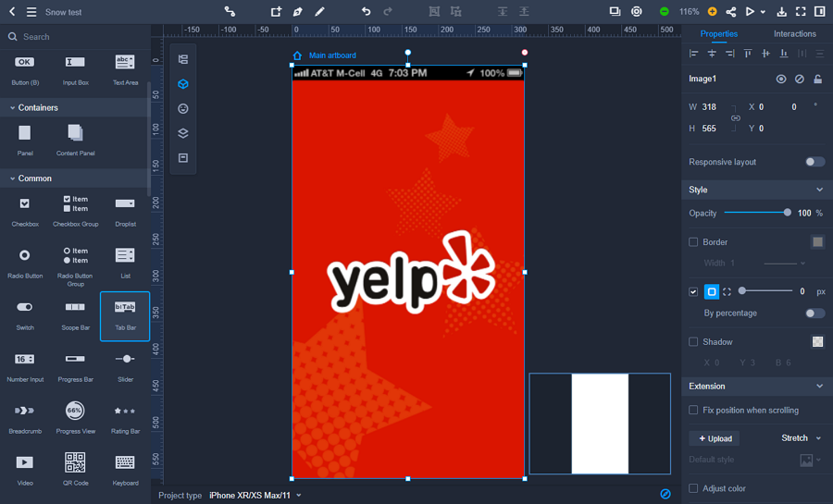Open the Border color swatch

tap(817, 242)
